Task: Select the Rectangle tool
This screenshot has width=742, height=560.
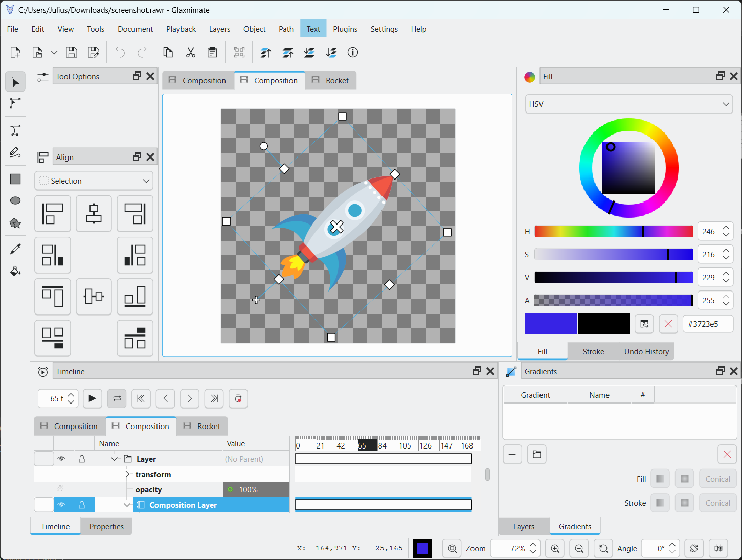Action: [x=15, y=179]
